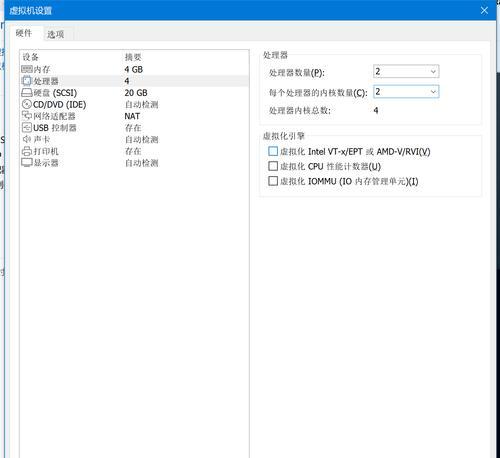This screenshot has width=500, height=458.
Task: Select the hard disk (SCSI) icon
Action: click(27, 92)
